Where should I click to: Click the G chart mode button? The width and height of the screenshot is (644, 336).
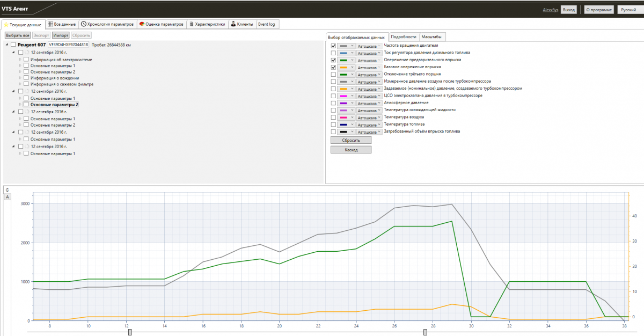coord(7,191)
